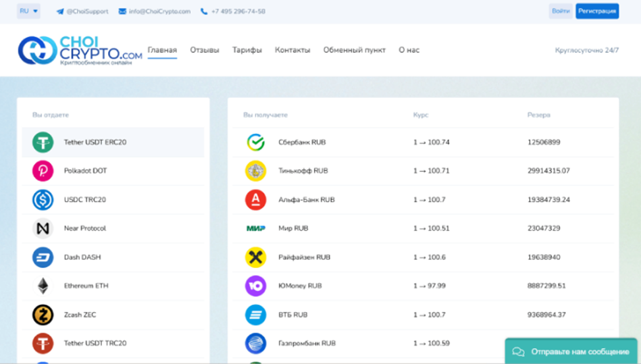This screenshot has width=641, height=364.
Task: Click the Polkadot DOT label
Action: (86, 171)
